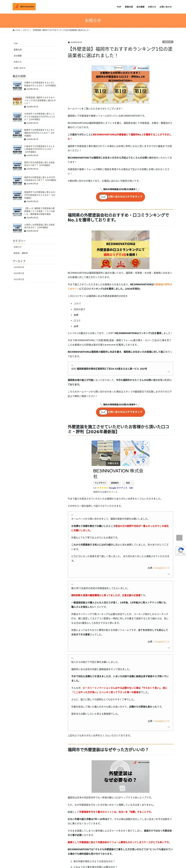Viewport: 186px width, 868px height.
Task: Open post 那珂川市の外壁塗装に使える助成金
Action: click(x=40, y=164)
